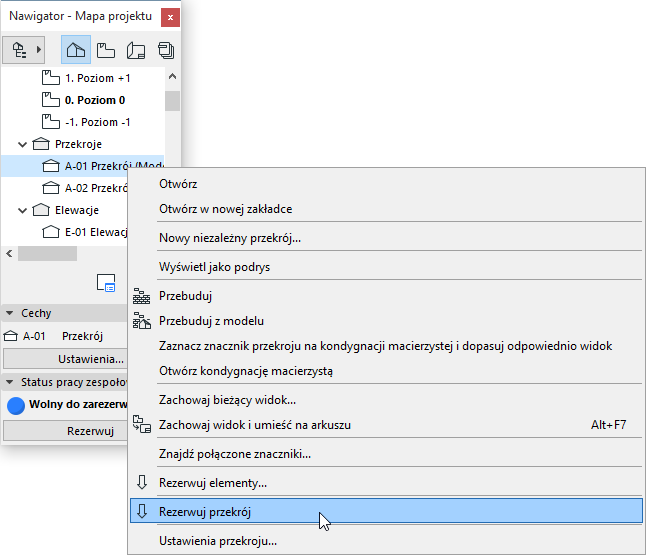This screenshot has width=646, height=555.
Task: Click the floor plan icon of -1. Poziom -1
Action: [51, 122]
